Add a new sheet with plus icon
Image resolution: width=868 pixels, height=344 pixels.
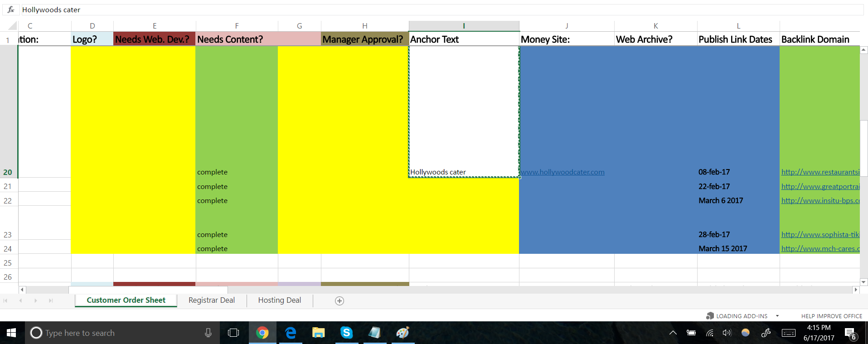[339, 301]
